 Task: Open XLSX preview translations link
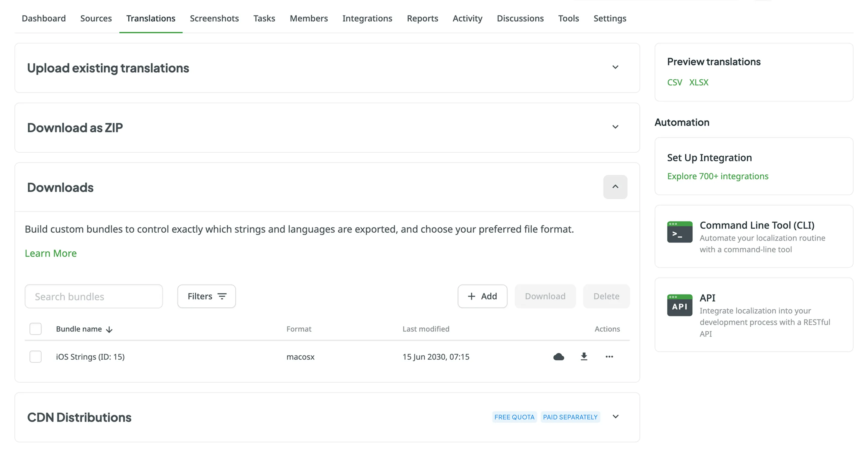click(x=699, y=82)
